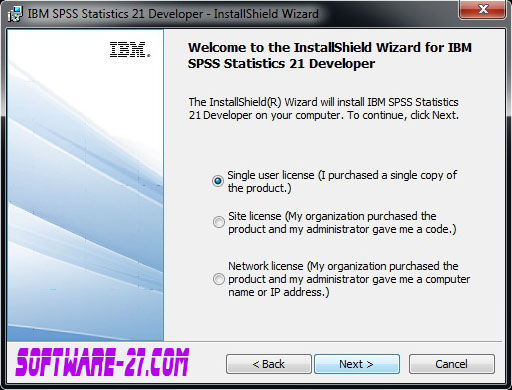512x390 pixels.
Task: Select the Single user license radio button
Action: point(218,181)
